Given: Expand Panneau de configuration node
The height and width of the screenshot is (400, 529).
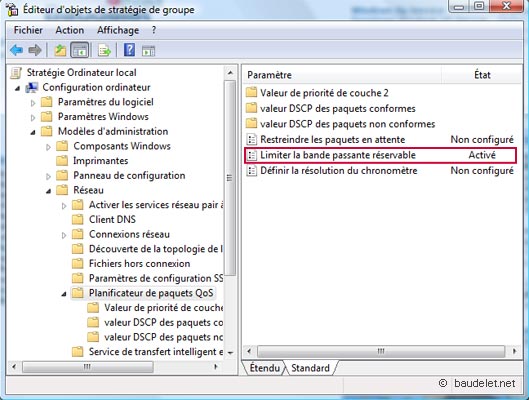Looking at the screenshot, I should click(49, 176).
